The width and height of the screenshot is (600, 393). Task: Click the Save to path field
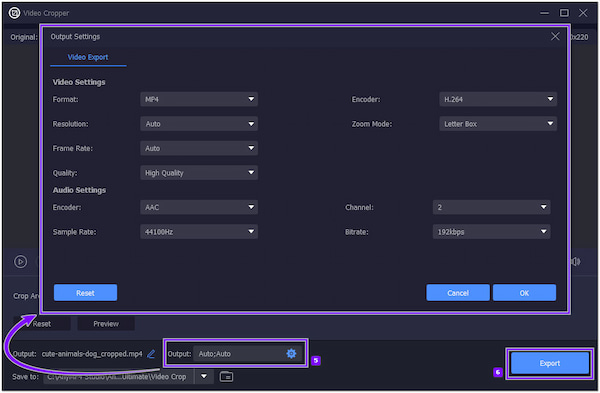click(119, 377)
